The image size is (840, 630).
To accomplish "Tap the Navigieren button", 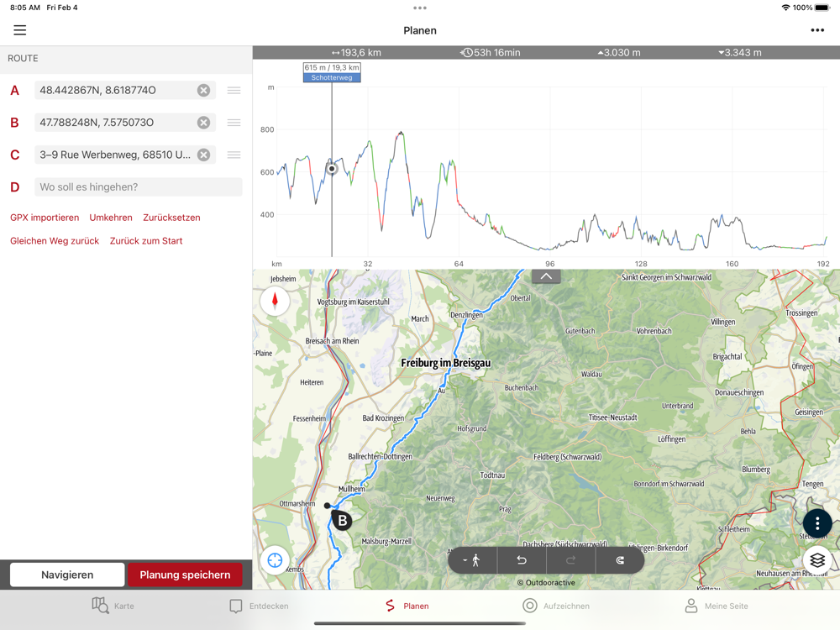I will click(x=67, y=575).
